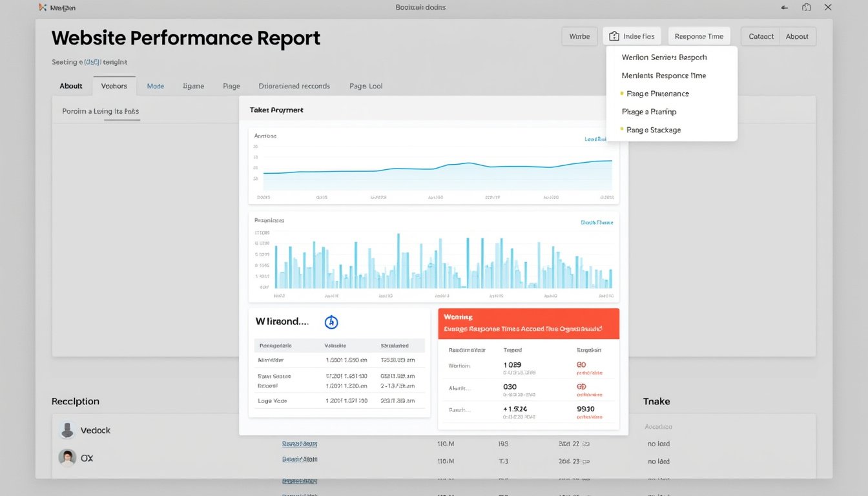Choose Menients Responce Time from dropdown
The width and height of the screenshot is (868, 496).
664,76
